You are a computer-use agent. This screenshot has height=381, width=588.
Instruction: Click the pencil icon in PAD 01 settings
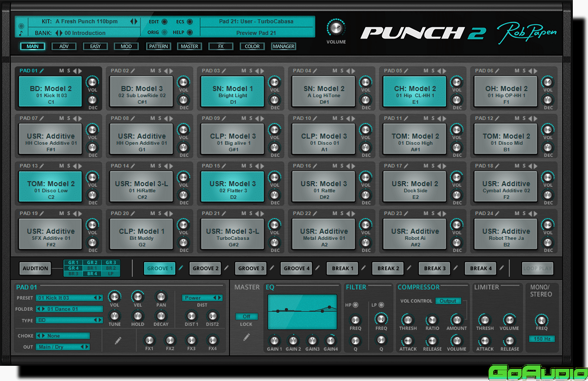(x=118, y=340)
